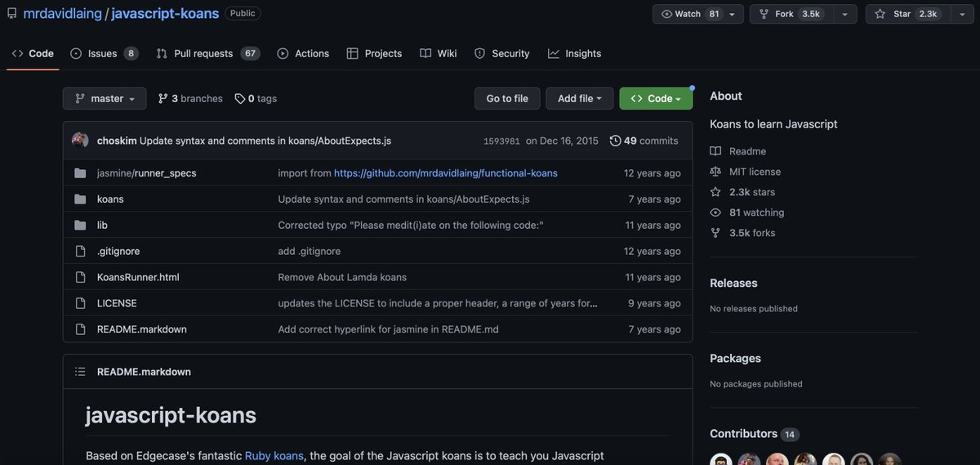Open README.markdown in the file list

[x=142, y=329]
